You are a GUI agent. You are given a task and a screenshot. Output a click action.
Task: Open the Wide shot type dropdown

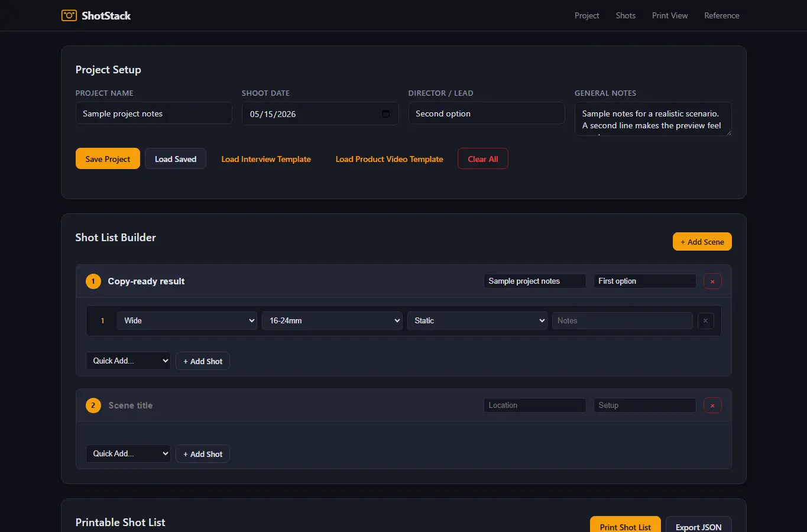point(187,320)
